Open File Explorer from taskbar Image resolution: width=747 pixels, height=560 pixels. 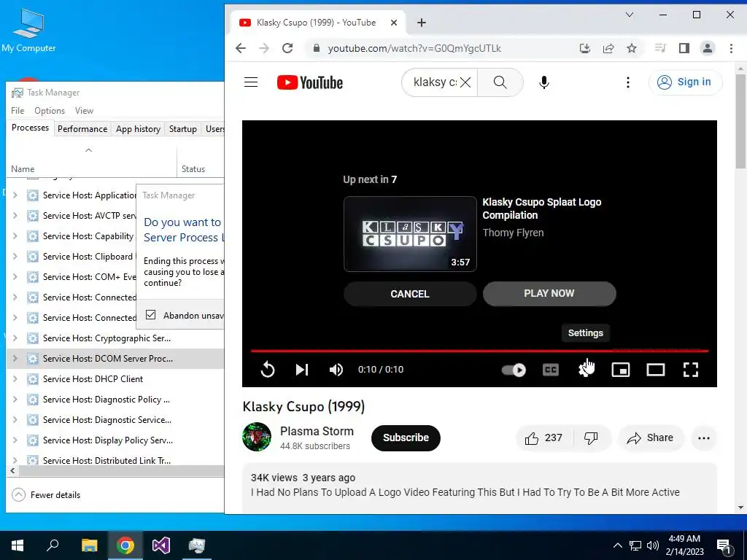point(89,545)
